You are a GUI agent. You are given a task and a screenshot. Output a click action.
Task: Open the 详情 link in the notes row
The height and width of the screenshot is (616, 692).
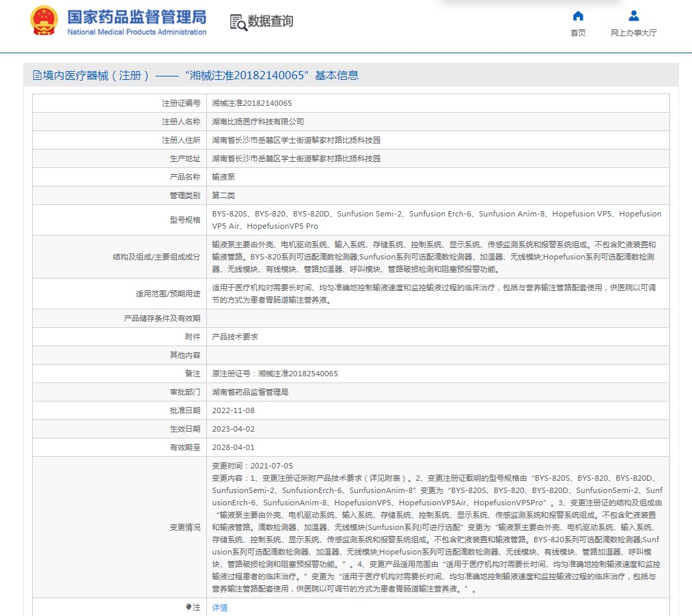[219, 607]
